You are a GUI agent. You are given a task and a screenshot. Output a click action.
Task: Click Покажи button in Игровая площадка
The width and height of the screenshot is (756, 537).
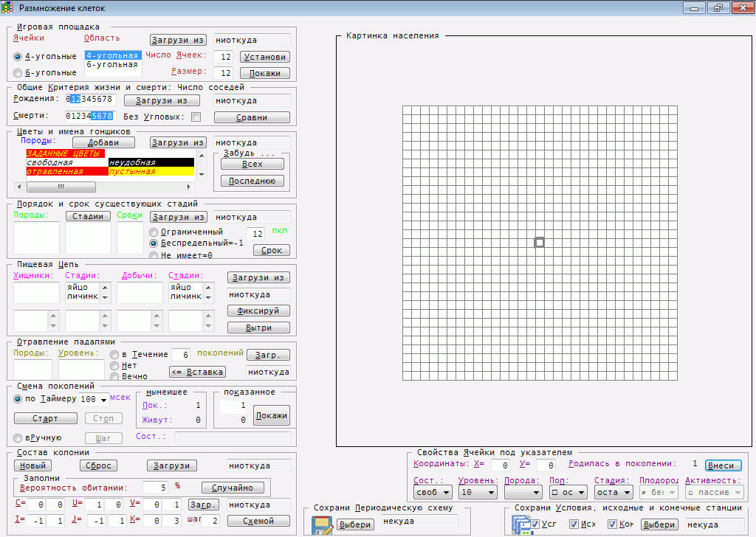click(265, 73)
